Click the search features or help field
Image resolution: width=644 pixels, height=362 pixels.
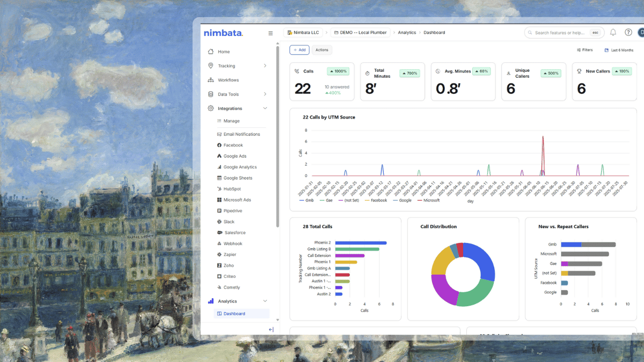coord(563,33)
